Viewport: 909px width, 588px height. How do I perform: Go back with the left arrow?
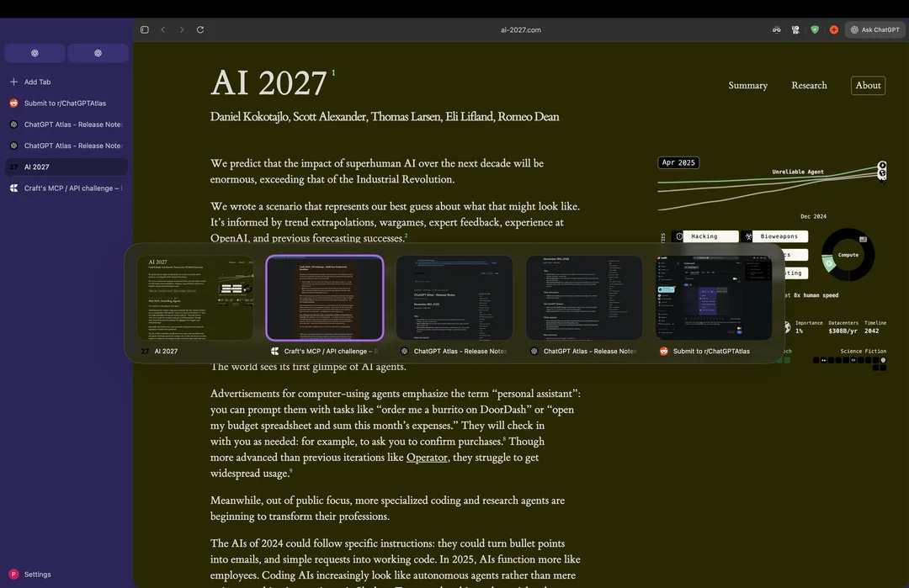pos(163,29)
